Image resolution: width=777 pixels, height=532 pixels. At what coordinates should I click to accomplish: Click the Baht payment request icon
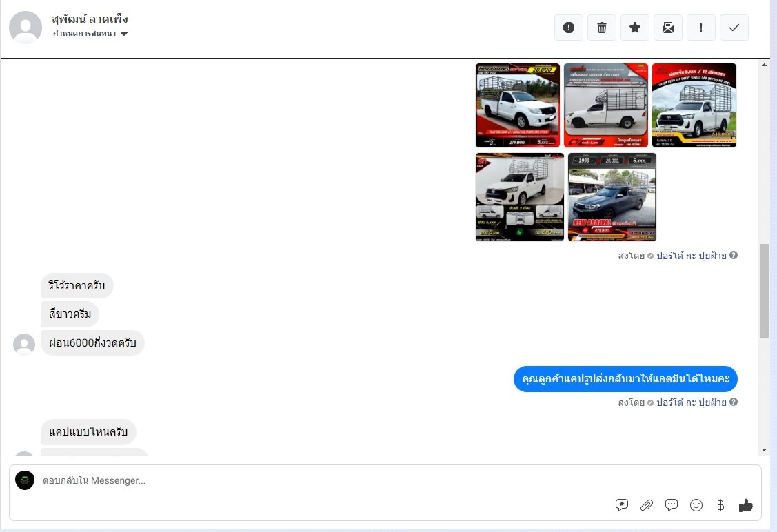pyautogui.click(x=720, y=505)
